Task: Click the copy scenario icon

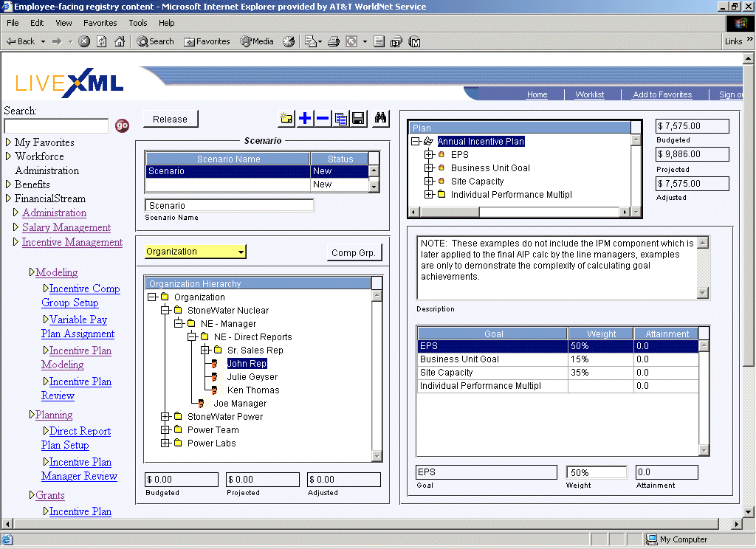Action: click(x=341, y=118)
